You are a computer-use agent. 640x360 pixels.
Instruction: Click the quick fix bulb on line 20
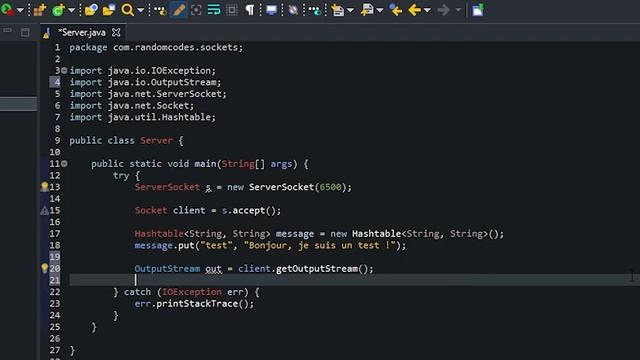(x=44, y=269)
